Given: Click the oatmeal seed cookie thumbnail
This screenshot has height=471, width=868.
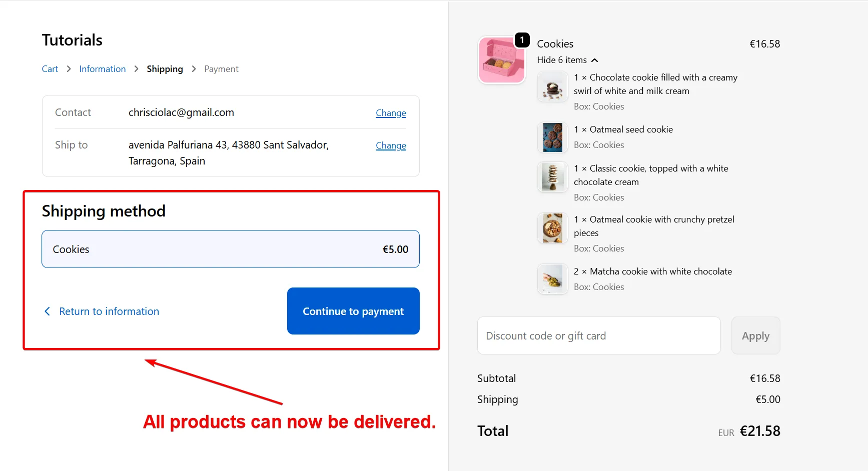Looking at the screenshot, I should coord(552,137).
